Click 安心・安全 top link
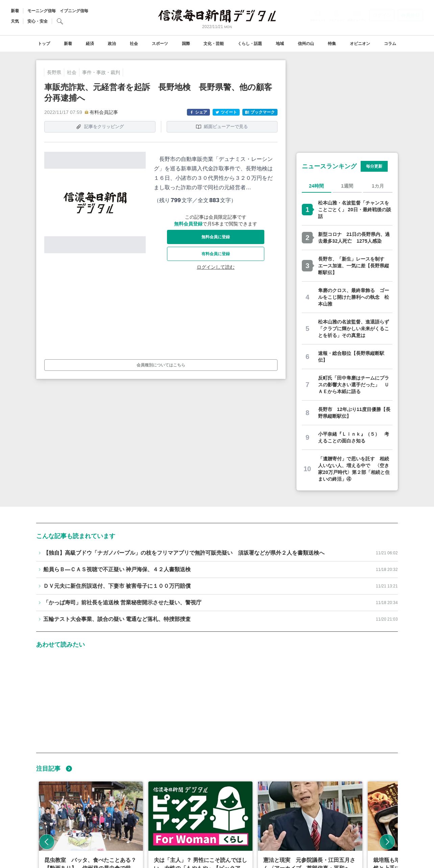 tap(38, 21)
